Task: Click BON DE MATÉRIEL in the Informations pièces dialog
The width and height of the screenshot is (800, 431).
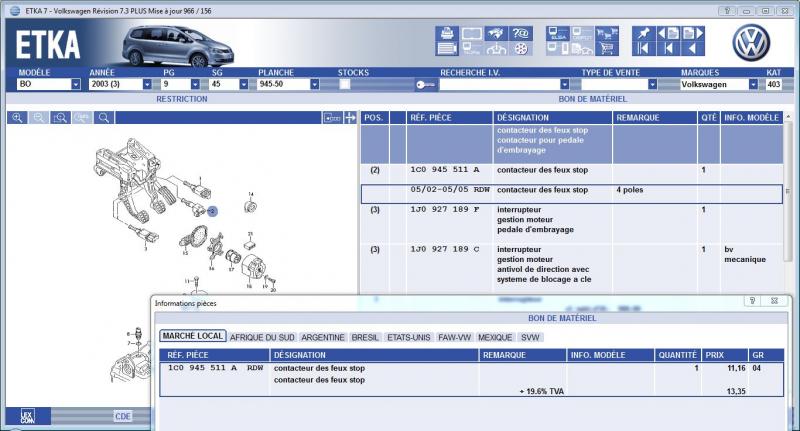Action: (x=562, y=318)
